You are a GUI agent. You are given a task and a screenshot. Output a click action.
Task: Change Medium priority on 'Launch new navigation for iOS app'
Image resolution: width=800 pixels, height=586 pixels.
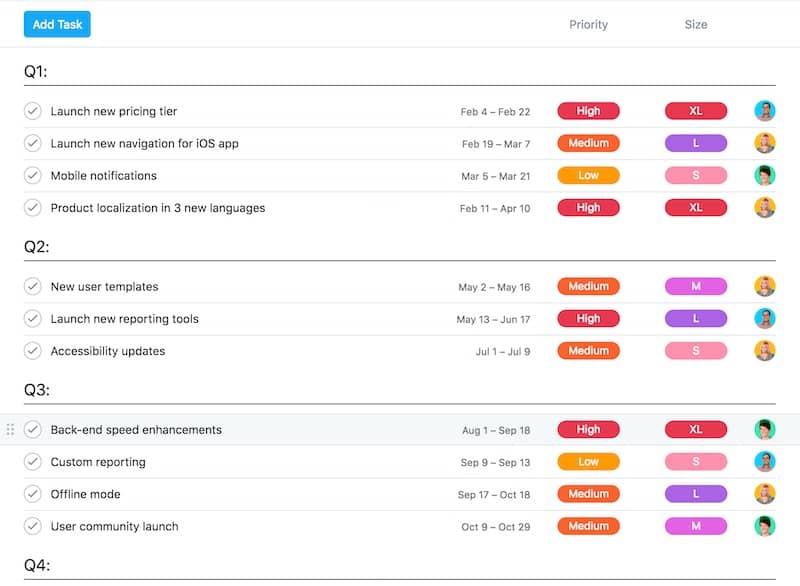tap(588, 143)
